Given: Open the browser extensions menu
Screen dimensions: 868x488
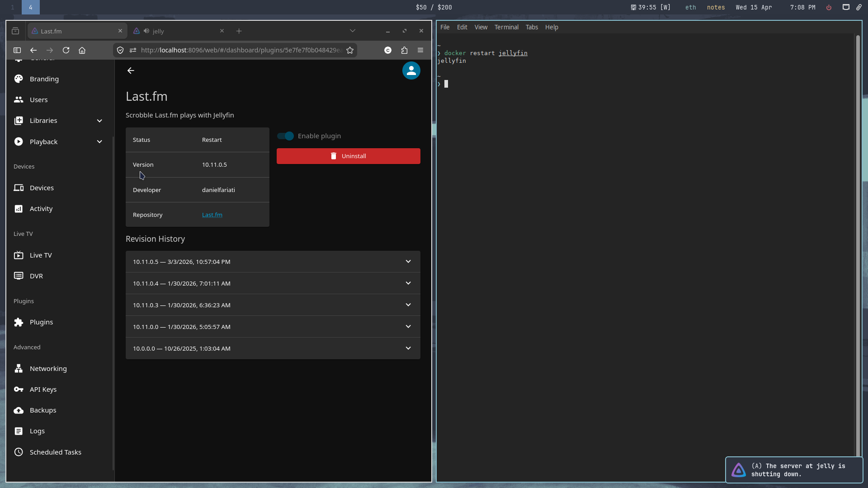Looking at the screenshot, I should pos(404,50).
